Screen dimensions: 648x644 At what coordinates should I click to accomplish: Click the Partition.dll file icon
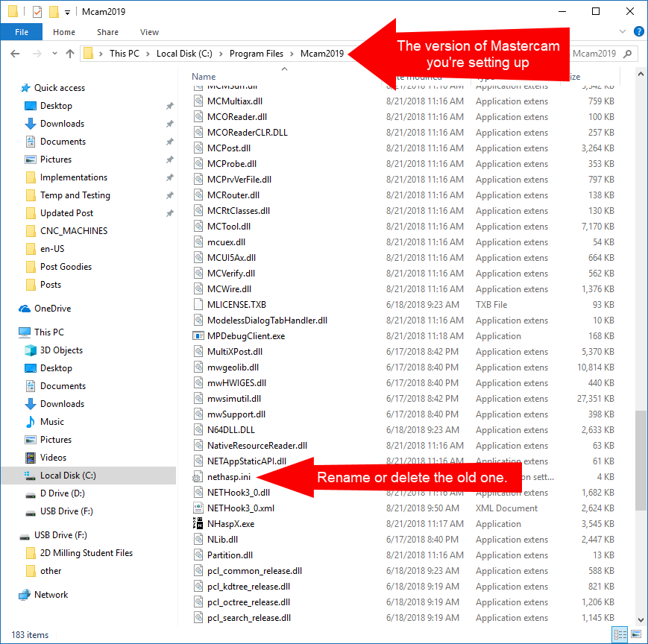point(198,555)
